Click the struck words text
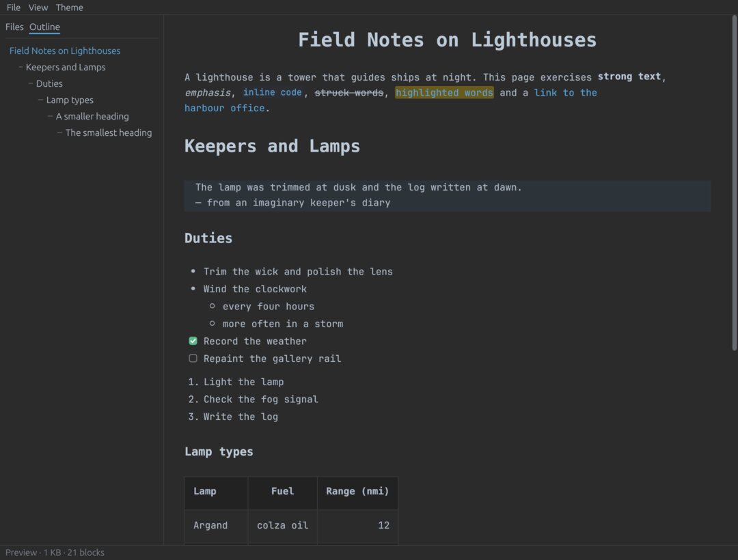This screenshot has height=560, width=738. point(348,93)
